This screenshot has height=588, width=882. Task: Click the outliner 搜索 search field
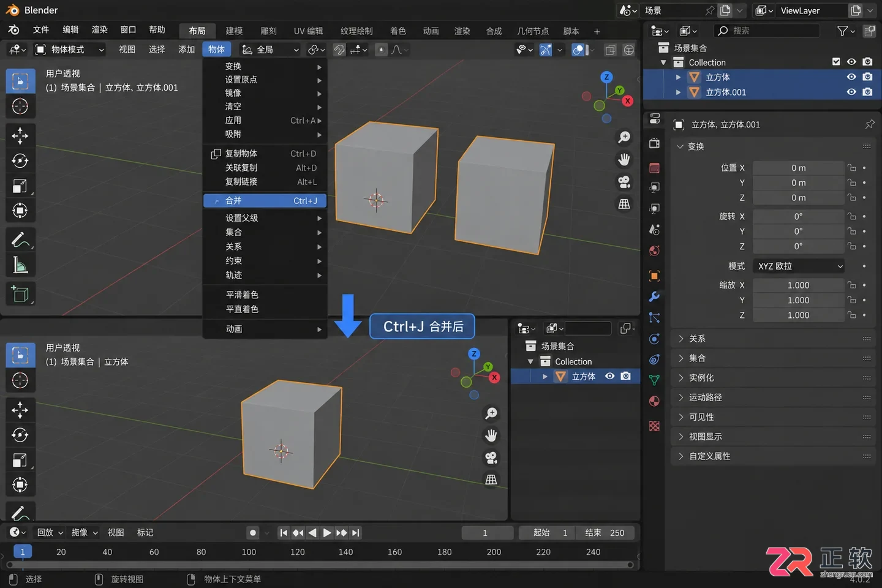tap(767, 31)
